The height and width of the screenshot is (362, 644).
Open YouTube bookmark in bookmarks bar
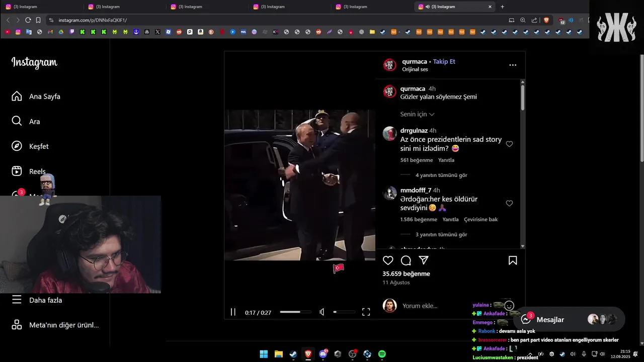coord(8,32)
